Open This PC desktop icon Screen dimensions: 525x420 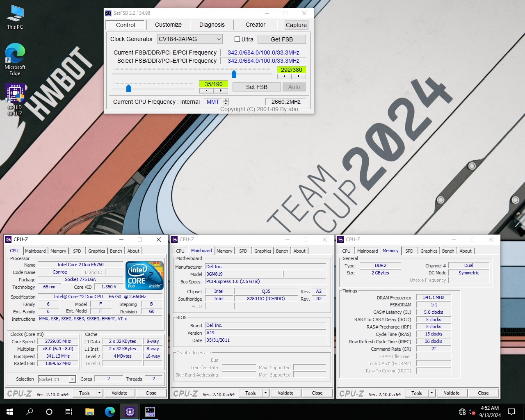[15, 17]
